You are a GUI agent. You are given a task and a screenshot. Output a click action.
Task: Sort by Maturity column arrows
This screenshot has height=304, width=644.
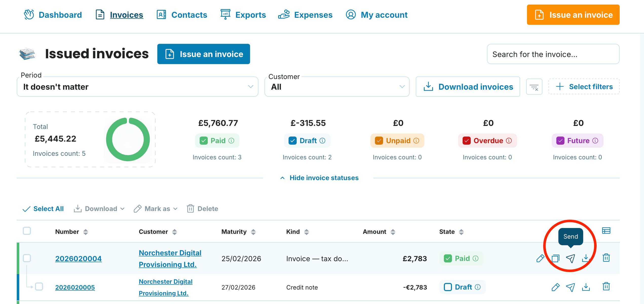(253, 232)
